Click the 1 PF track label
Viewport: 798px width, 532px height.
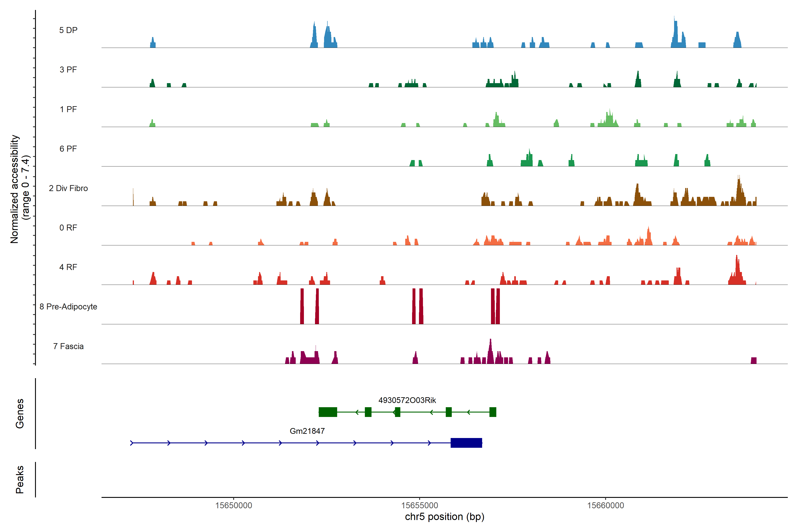click(68, 109)
